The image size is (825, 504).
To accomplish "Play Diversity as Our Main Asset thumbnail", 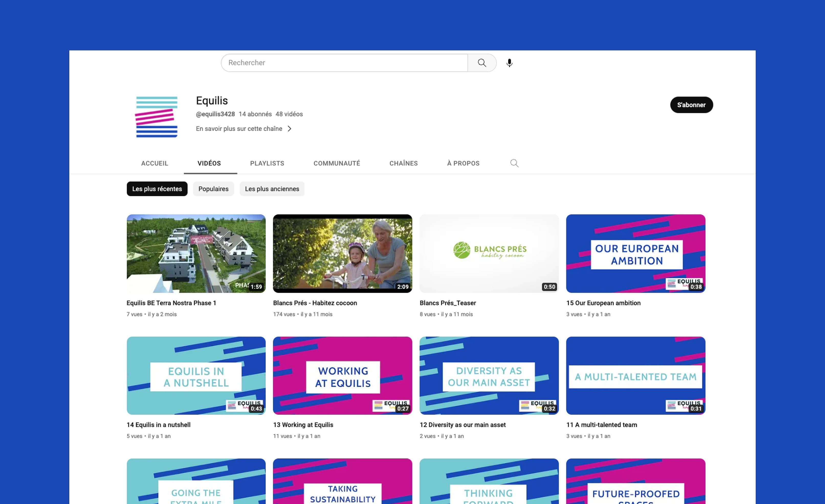I will point(489,375).
